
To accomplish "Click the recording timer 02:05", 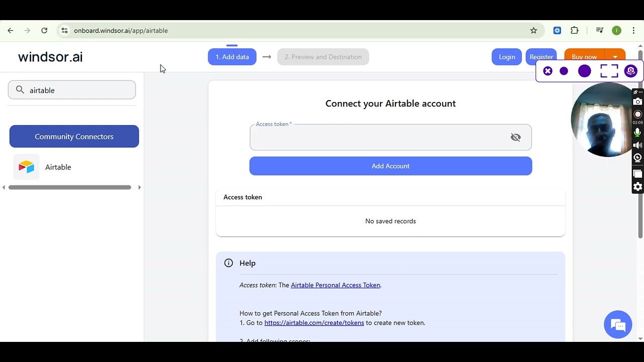I will (637, 123).
